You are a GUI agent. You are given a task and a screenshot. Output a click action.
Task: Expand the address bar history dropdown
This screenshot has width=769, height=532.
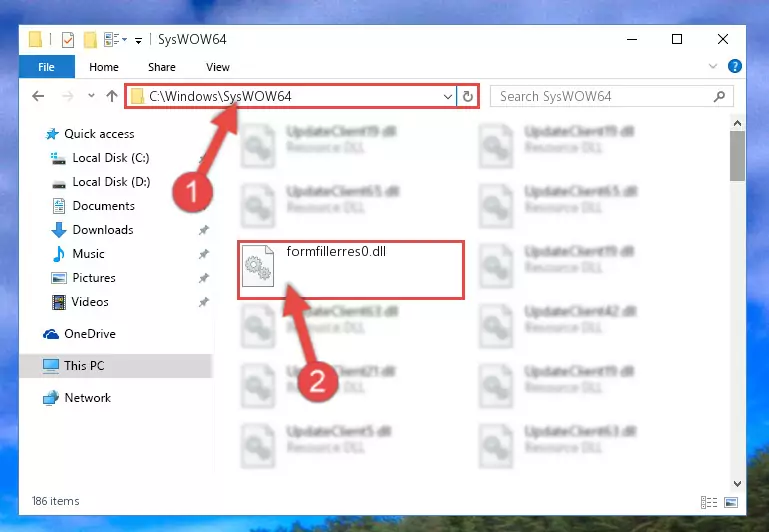tap(447, 97)
